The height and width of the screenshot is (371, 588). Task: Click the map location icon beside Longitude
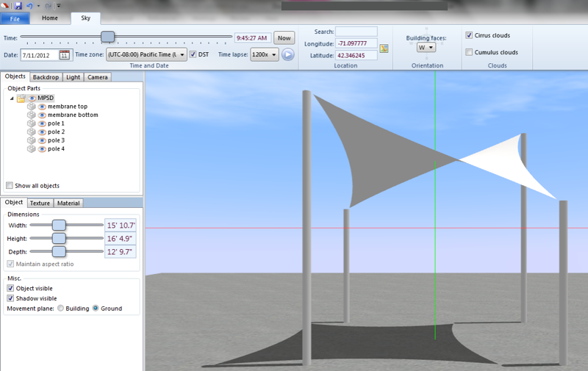point(384,49)
